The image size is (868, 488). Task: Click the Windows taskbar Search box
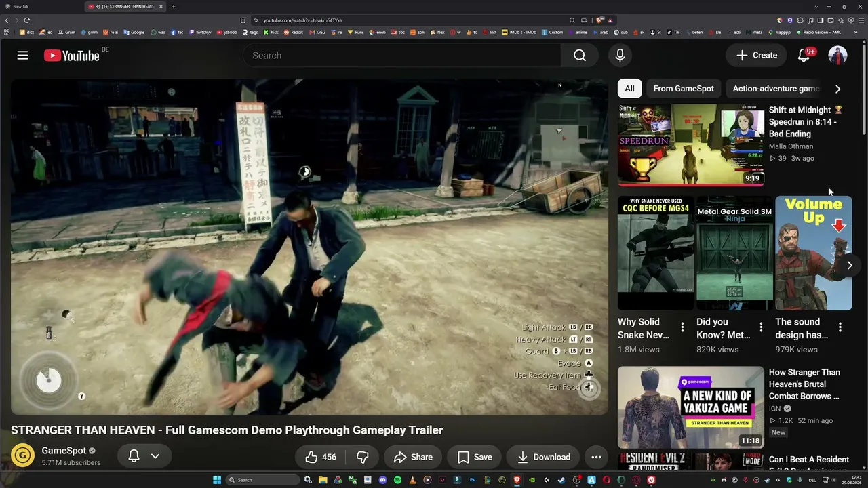[x=263, y=480]
